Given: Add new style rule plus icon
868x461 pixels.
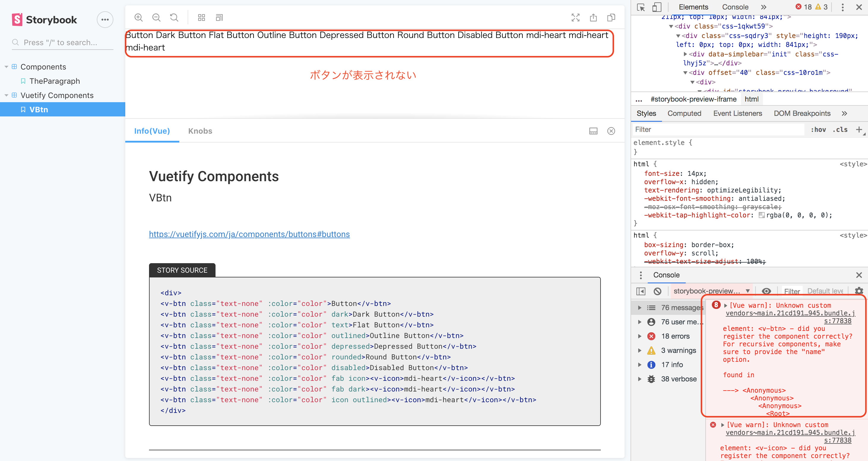Looking at the screenshot, I should tap(859, 130).
